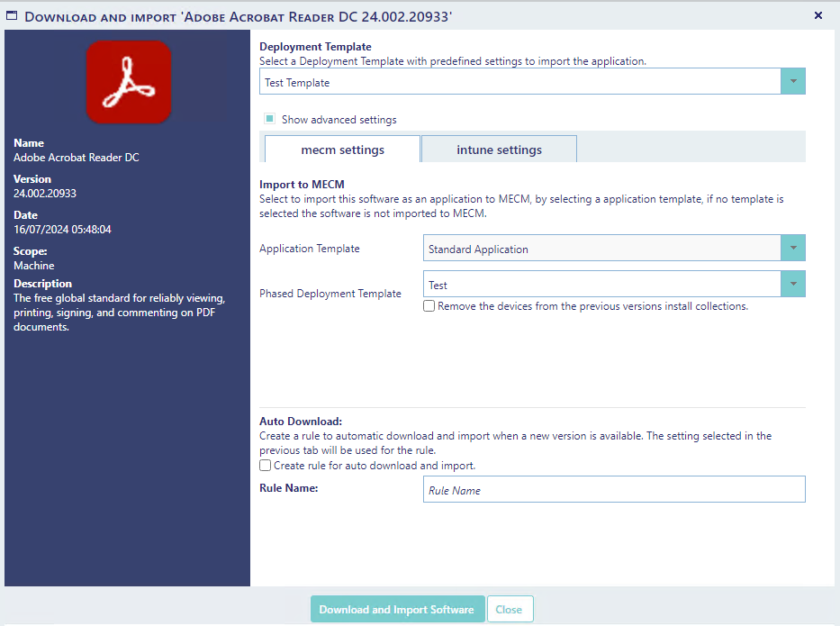The width and height of the screenshot is (840, 626).
Task: Click the date value 16/07/2024 05:48:04
Action: pyautogui.click(x=62, y=230)
